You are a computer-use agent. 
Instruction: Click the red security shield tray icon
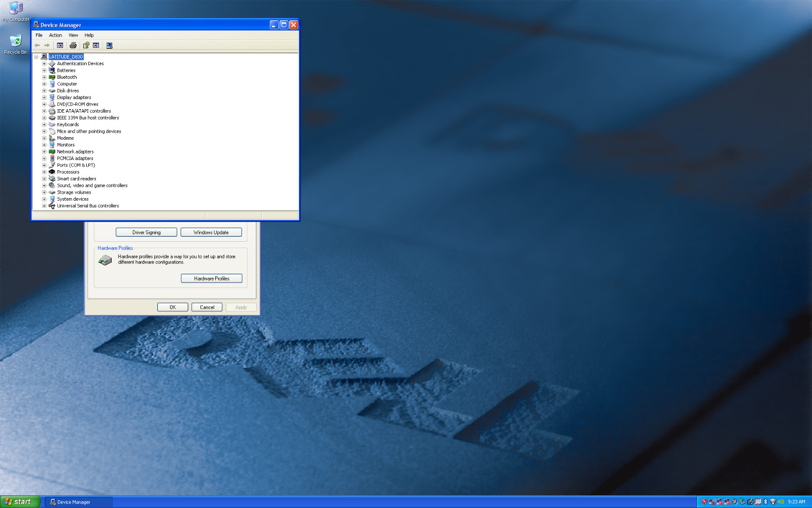coord(704,502)
